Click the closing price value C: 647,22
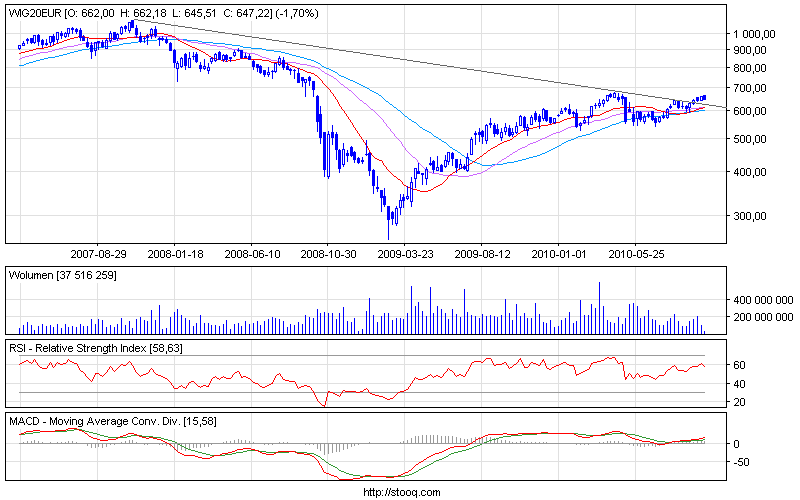This screenshot has height=500, width=800. [247, 13]
